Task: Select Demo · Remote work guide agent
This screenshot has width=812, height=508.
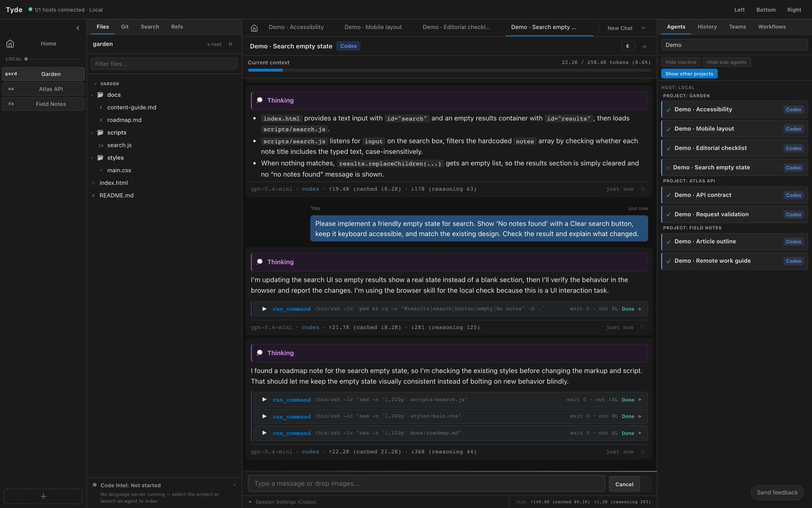Action: pyautogui.click(x=734, y=261)
